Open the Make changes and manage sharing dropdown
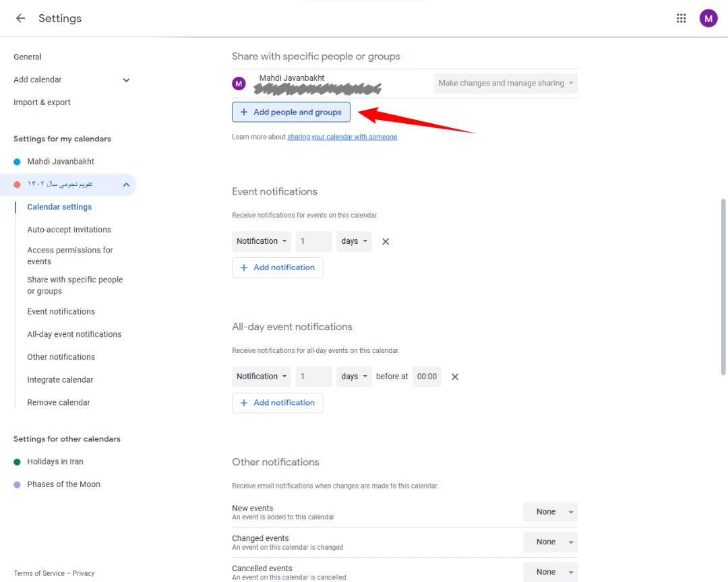Screen dimensions: 728x582 [506, 83]
